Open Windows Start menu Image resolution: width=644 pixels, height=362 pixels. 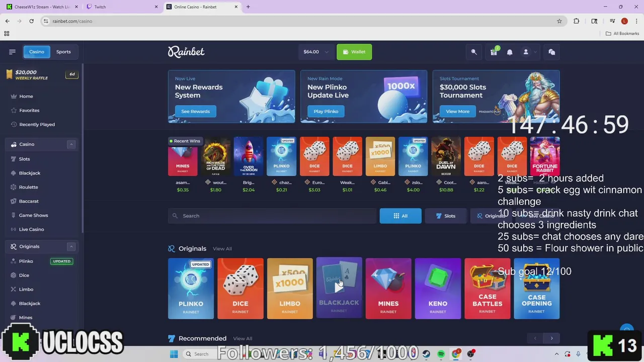point(174,354)
